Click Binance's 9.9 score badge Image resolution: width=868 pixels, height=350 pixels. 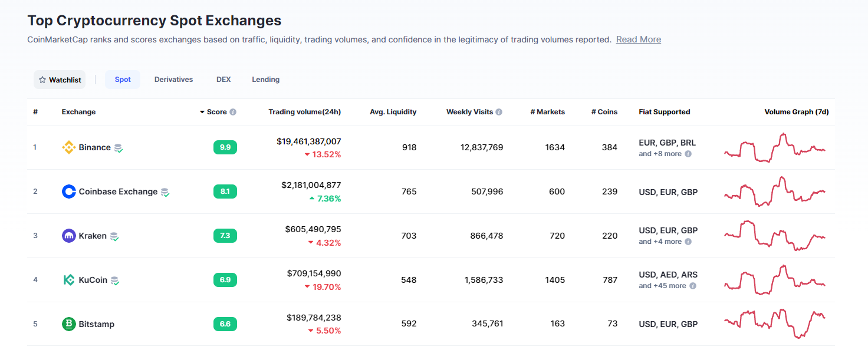(x=225, y=147)
